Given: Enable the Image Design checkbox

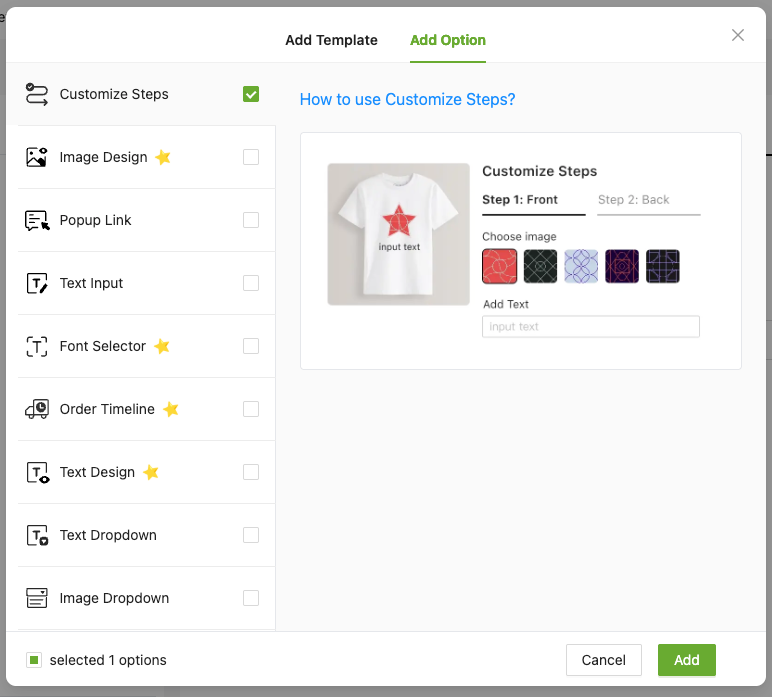Looking at the screenshot, I should 251,157.
